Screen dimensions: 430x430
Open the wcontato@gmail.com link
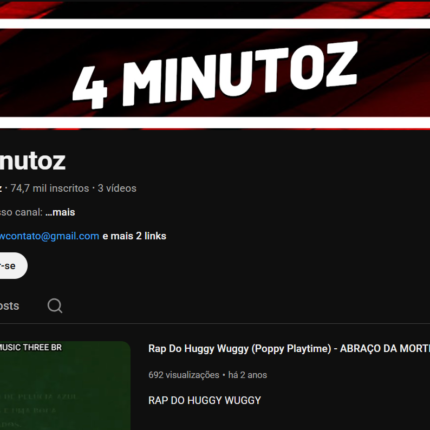click(49, 236)
